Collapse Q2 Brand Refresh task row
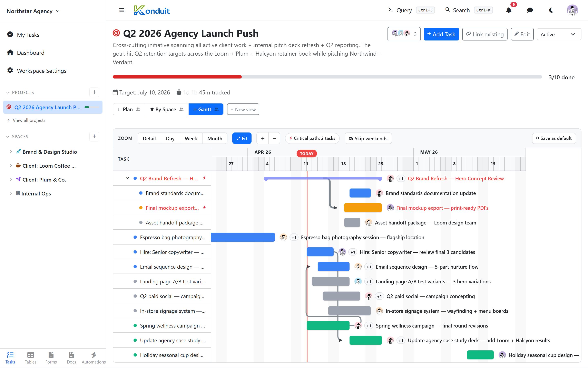588x368 pixels. (127, 178)
